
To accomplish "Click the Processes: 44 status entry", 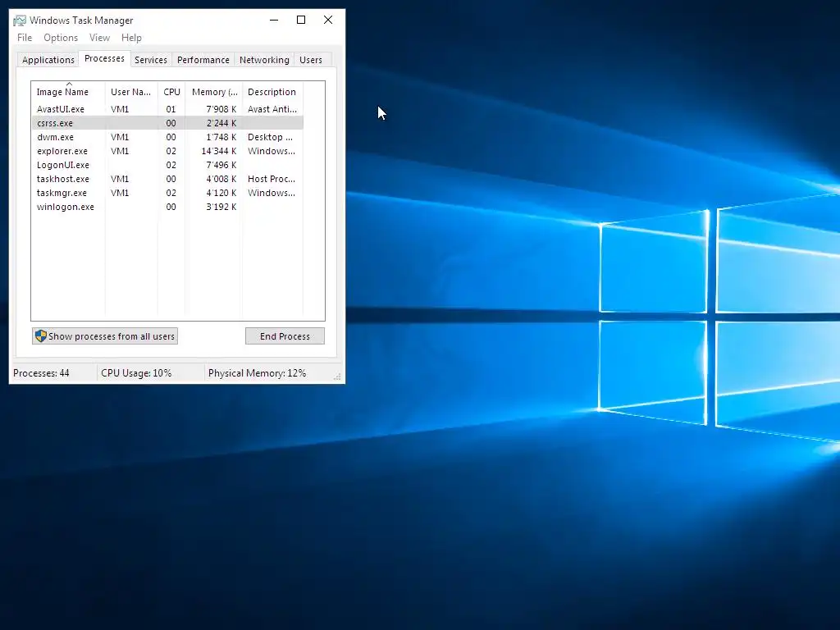I will tap(41, 373).
